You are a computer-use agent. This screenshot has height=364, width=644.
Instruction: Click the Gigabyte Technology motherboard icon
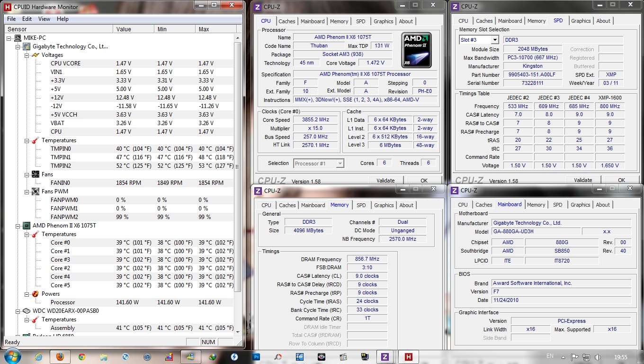click(27, 46)
